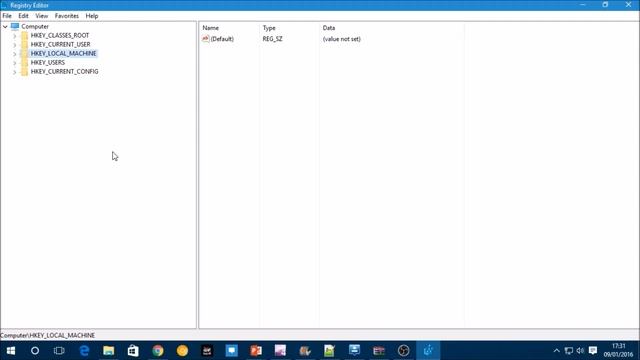Click the HKEY_CLASSES_ROOT folder icon
Image resolution: width=640 pixels, height=360 pixels.
pos(24,36)
